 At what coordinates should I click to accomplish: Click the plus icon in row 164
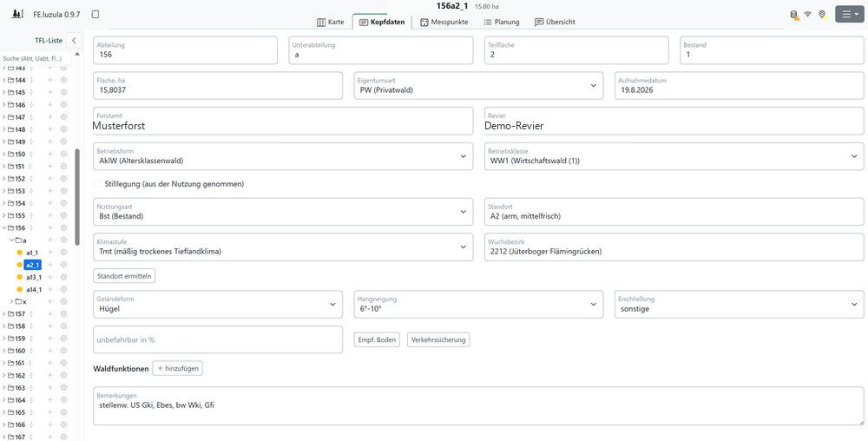[49, 399]
